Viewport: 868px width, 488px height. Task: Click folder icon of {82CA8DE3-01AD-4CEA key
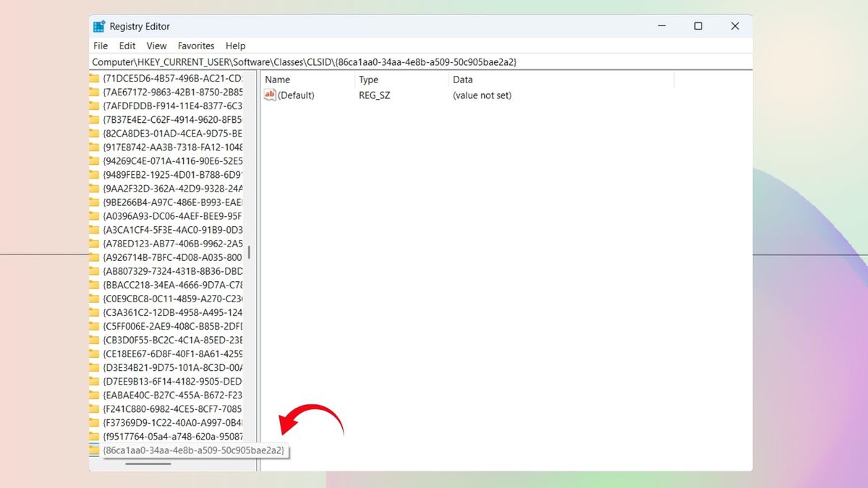(x=94, y=133)
